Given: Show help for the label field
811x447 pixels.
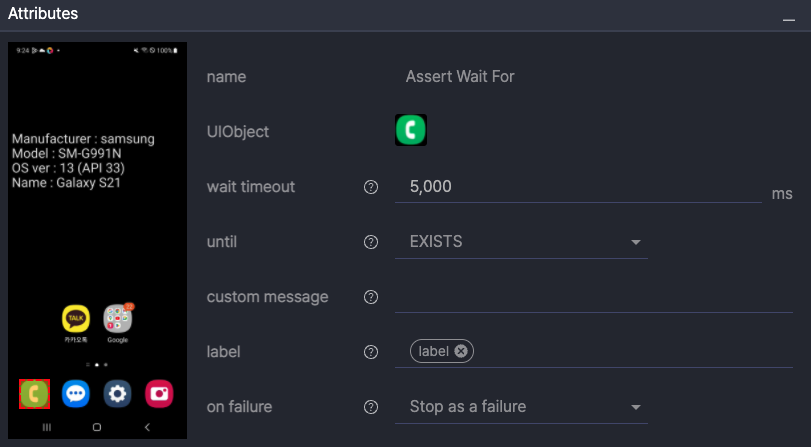Looking at the screenshot, I should pos(371,352).
